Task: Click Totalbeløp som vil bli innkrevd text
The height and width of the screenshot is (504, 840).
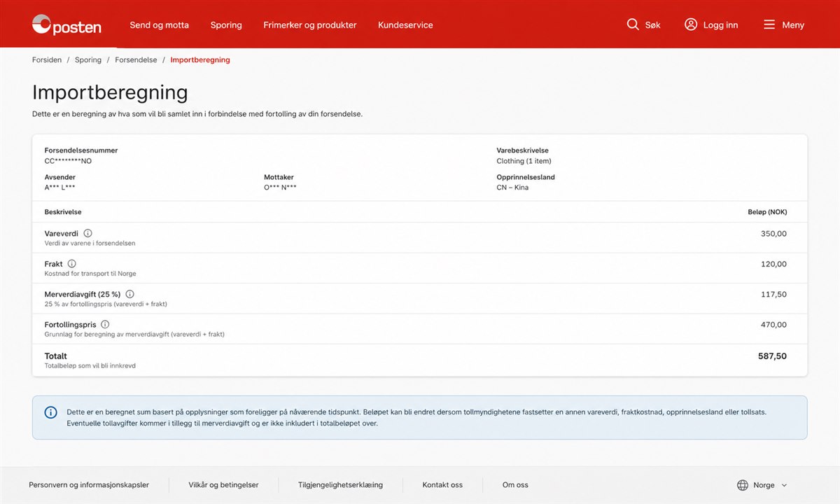Action: (x=90, y=366)
